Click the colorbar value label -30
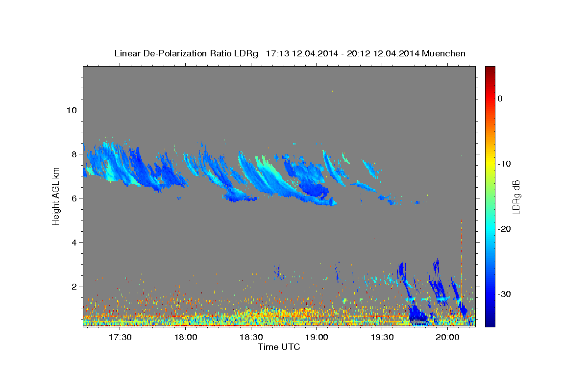Screen dimensions: 588x392 tap(505, 294)
